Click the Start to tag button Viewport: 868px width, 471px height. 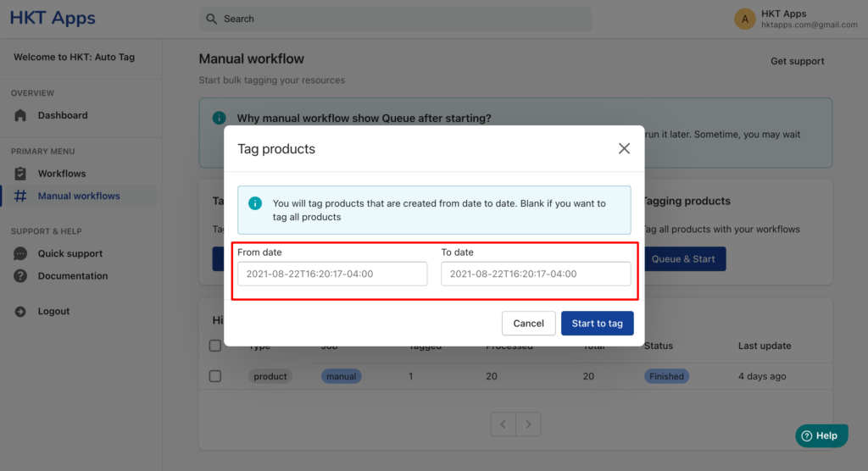pos(598,324)
